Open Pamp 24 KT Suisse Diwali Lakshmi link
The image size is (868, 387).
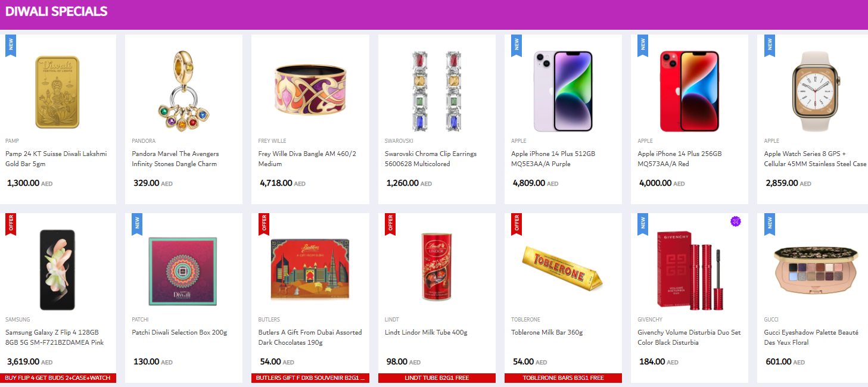[56, 159]
